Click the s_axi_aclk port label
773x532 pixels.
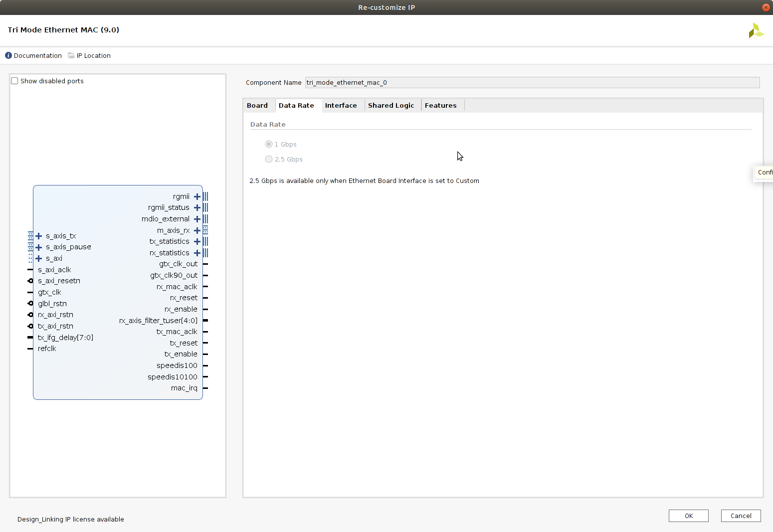click(54, 270)
